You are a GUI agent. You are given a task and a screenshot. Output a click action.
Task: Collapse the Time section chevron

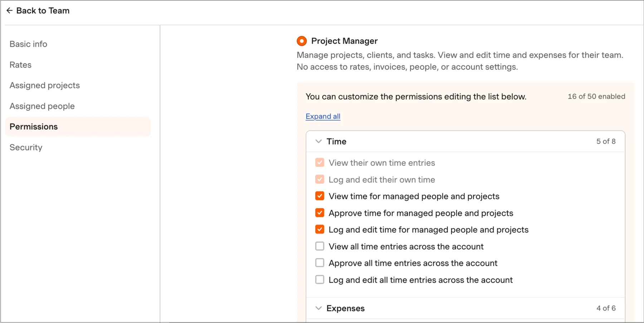(x=318, y=141)
